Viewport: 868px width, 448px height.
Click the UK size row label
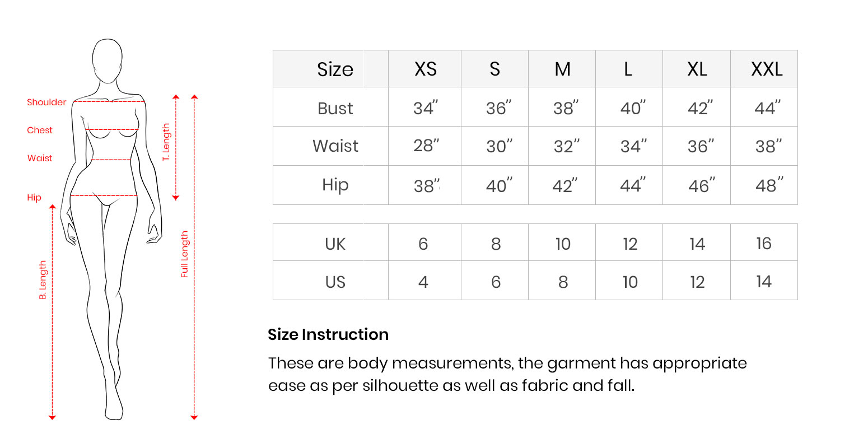335,244
